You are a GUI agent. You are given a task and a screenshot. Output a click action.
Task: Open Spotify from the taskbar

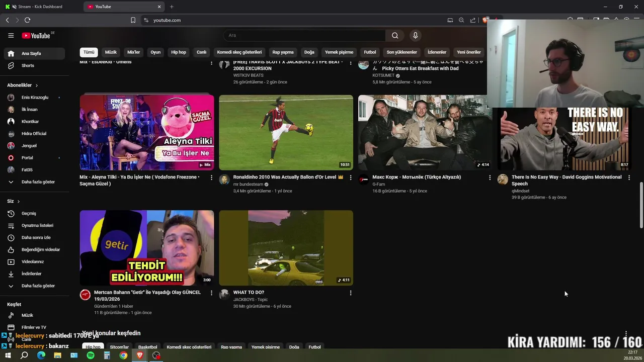click(x=91, y=355)
